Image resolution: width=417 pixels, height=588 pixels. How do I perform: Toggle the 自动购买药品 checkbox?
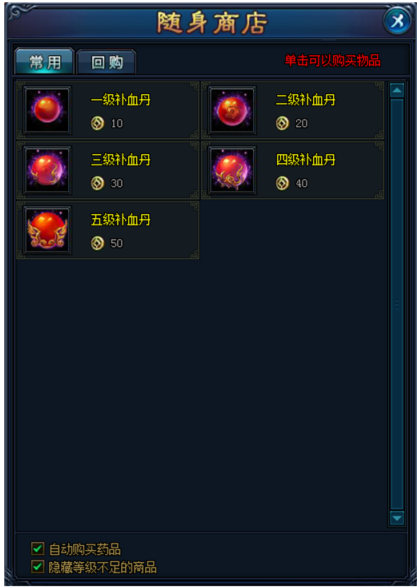point(38,549)
